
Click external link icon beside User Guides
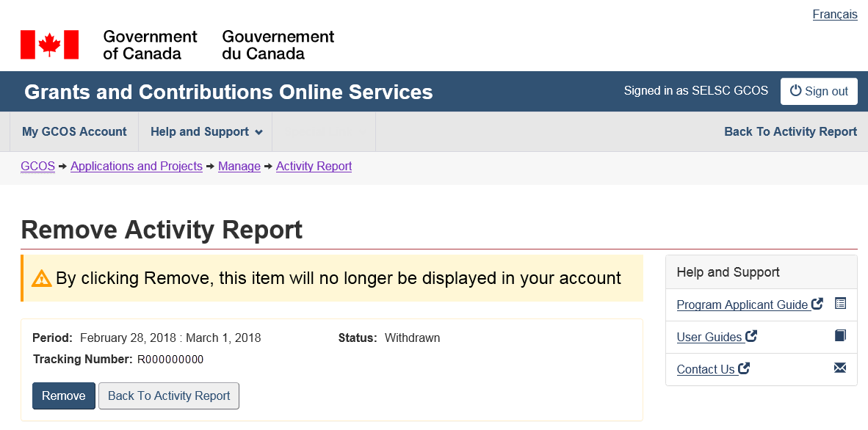(751, 336)
